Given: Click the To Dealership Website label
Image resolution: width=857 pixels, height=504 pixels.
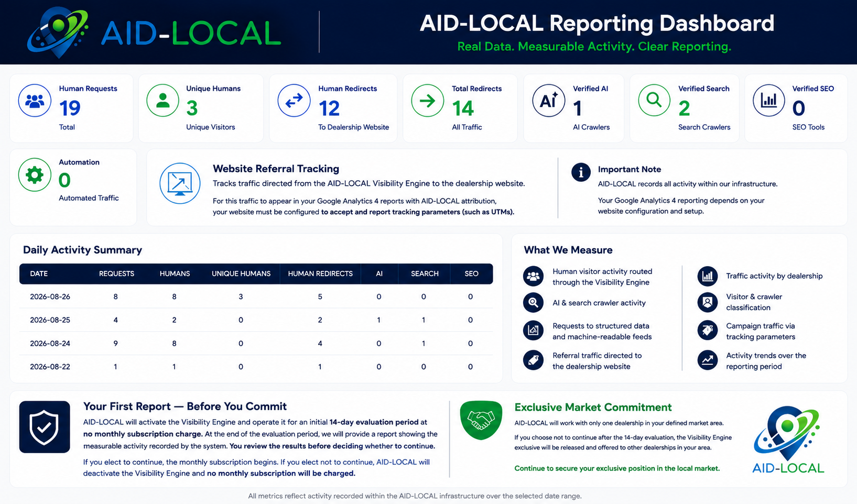Looking at the screenshot, I should pos(353,127).
